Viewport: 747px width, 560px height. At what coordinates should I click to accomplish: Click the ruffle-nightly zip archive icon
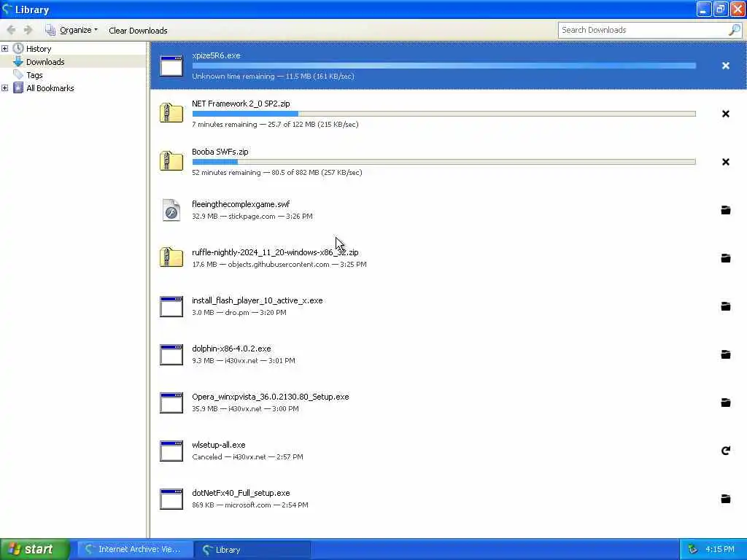tap(171, 257)
